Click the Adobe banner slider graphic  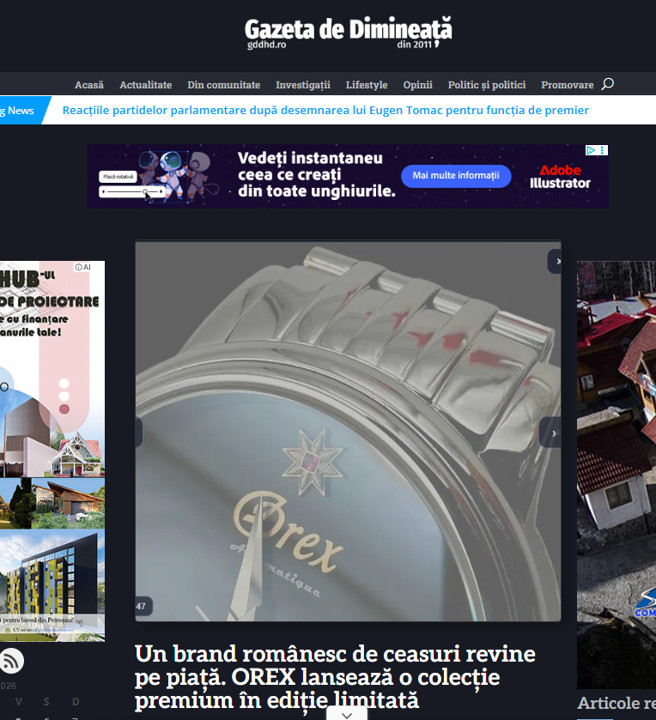[132, 191]
